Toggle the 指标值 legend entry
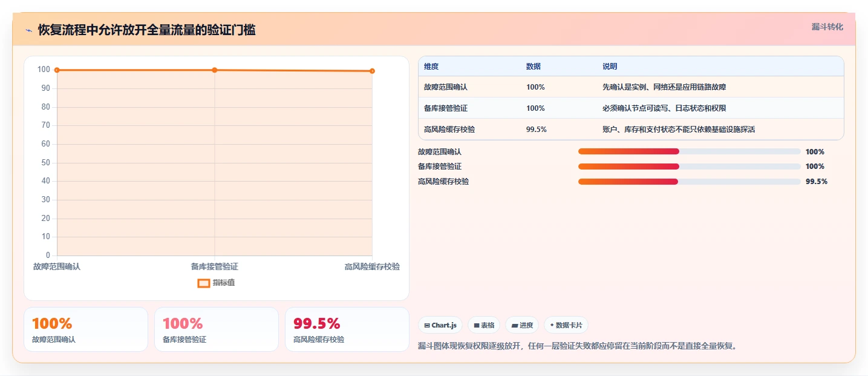 point(217,283)
